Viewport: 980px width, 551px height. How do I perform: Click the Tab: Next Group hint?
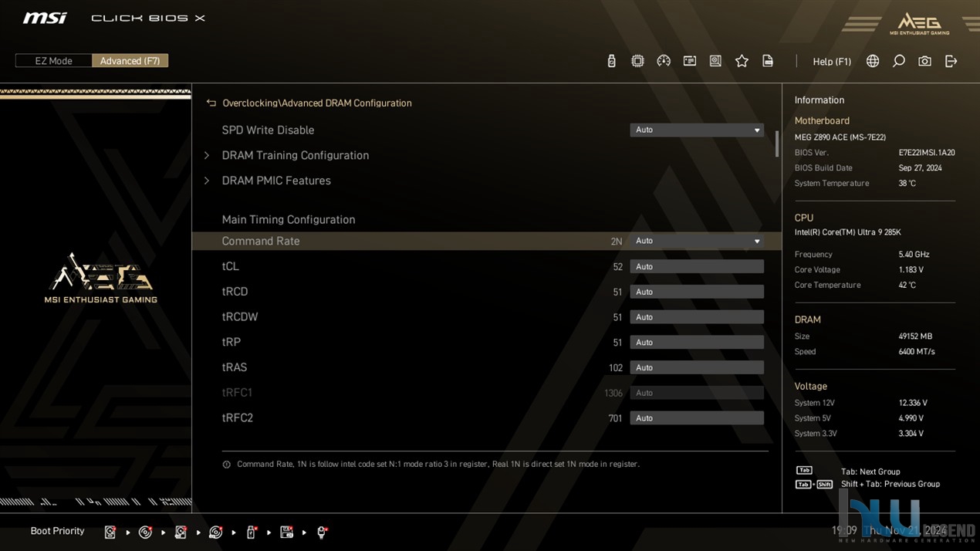point(870,472)
